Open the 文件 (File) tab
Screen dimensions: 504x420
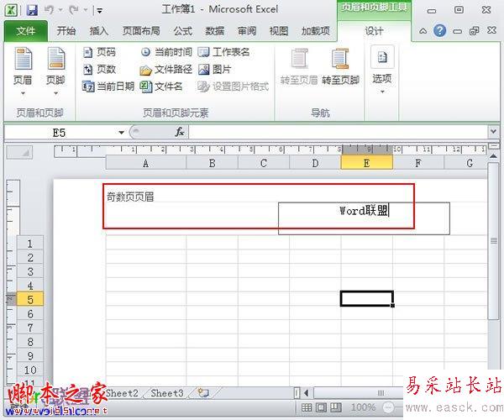click(26, 31)
